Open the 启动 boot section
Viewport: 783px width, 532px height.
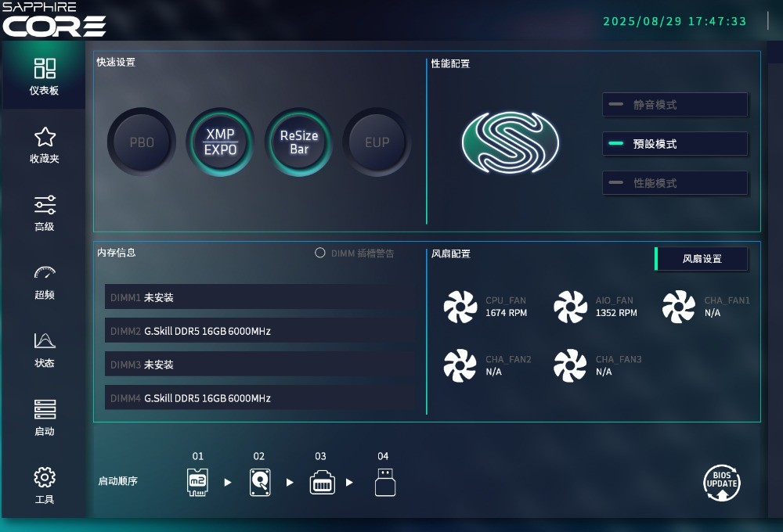(45, 418)
